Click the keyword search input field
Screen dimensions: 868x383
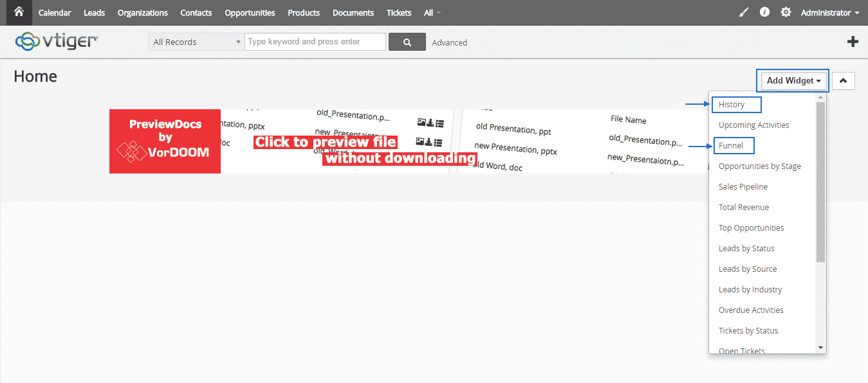point(315,42)
